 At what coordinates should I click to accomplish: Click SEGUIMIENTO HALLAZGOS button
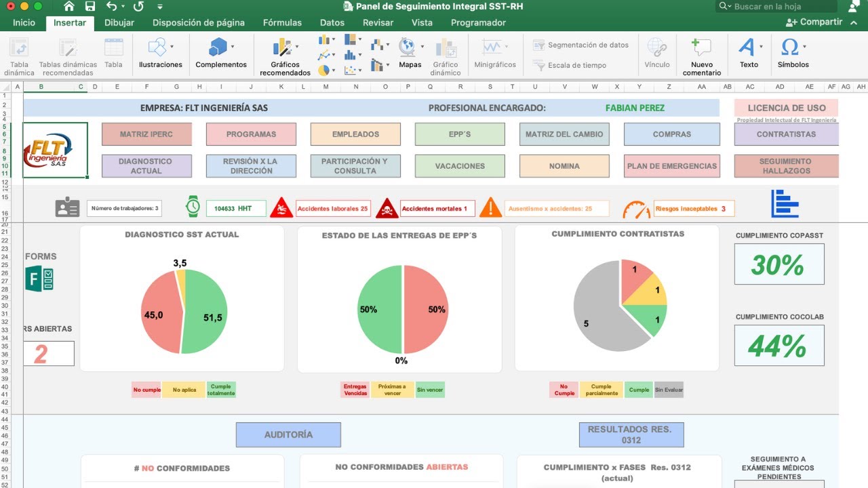[x=786, y=166]
